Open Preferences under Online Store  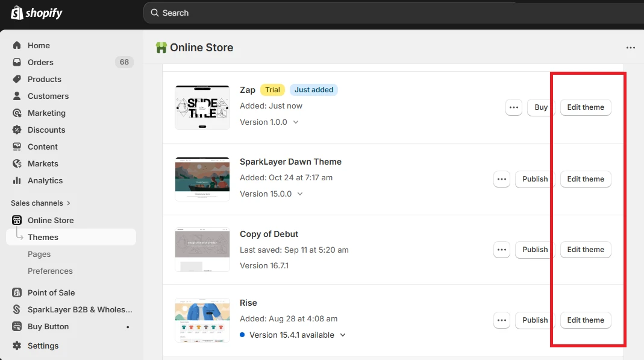[50, 271]
